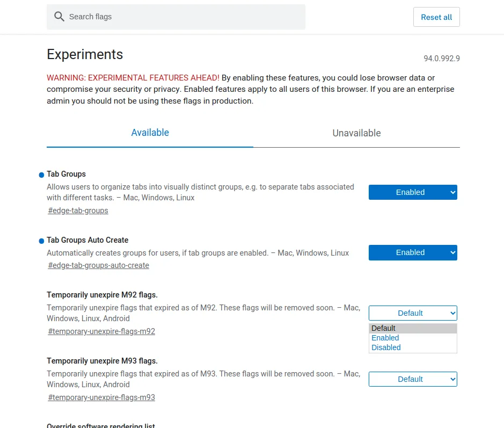Open the Tab Groups Auto Create dropdown
The height and width of the screenshot is (428, 504).
(412, 252)
